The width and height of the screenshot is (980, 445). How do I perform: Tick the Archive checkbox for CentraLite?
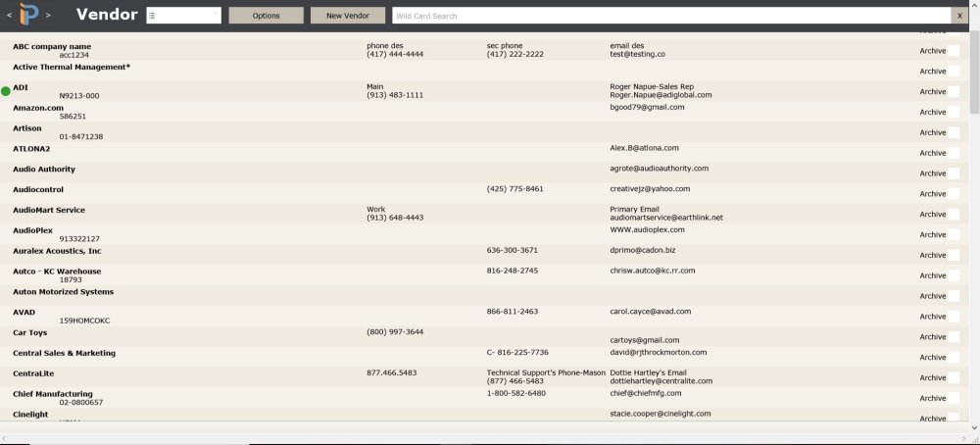tap(954, 377)
